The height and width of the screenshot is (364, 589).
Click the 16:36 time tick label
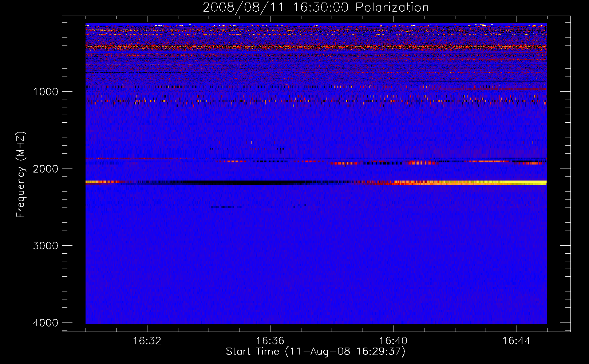(x=270, y=341)
